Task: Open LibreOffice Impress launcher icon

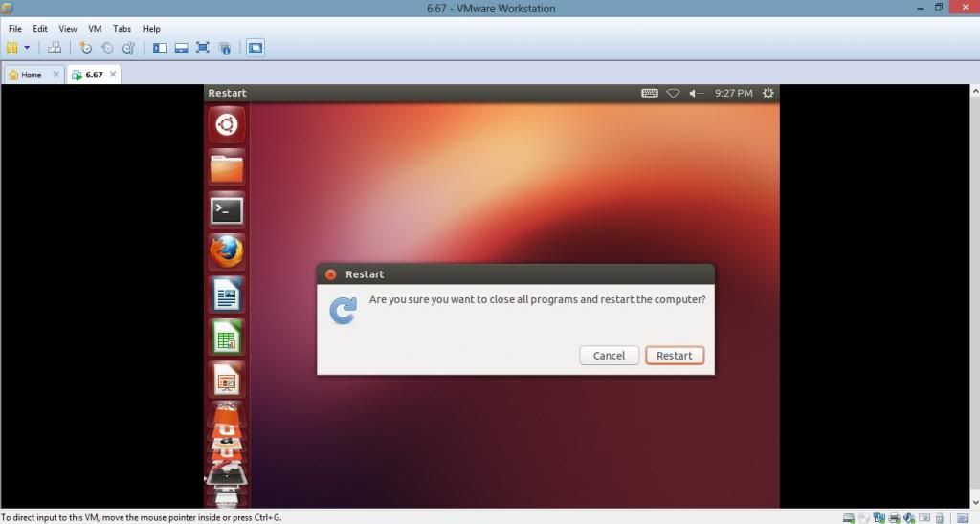Action: coord(226,380)
